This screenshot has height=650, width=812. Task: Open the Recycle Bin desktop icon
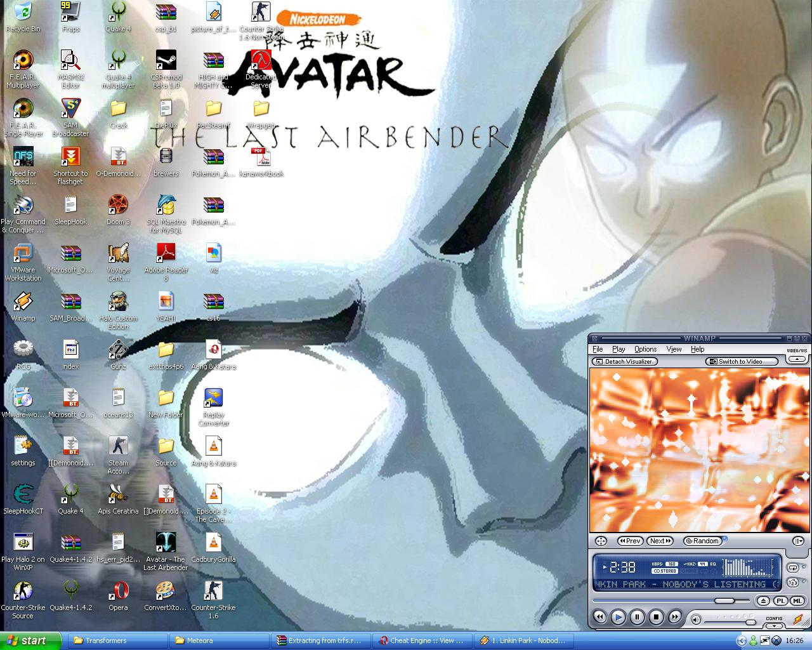[x=23, y=18]
